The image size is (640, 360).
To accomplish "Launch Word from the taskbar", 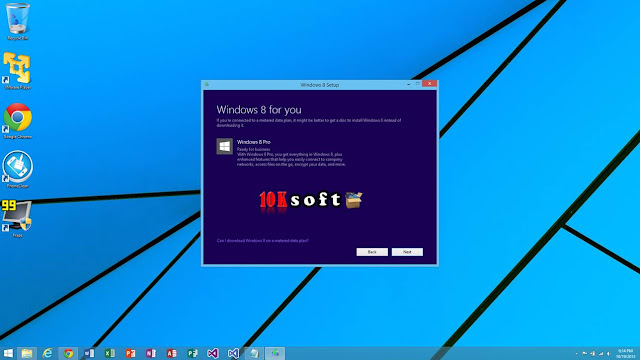I will point(89,353).
